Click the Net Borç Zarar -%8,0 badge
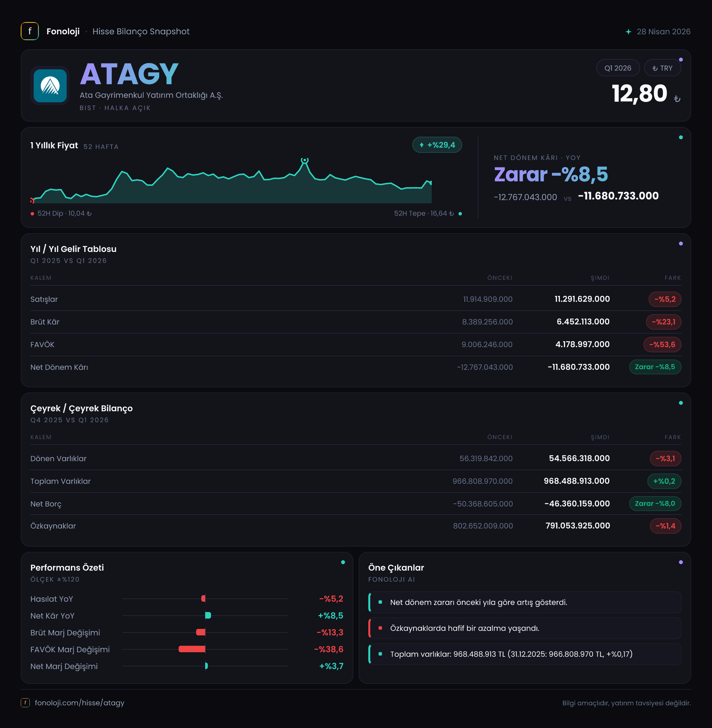This screenshot has width=712, height=728. pos(655,504)
